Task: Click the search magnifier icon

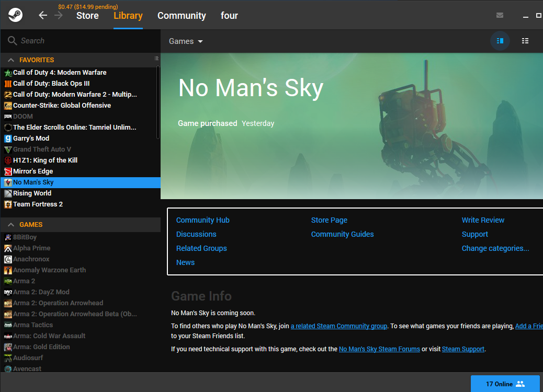Action: tap(12, 41)
